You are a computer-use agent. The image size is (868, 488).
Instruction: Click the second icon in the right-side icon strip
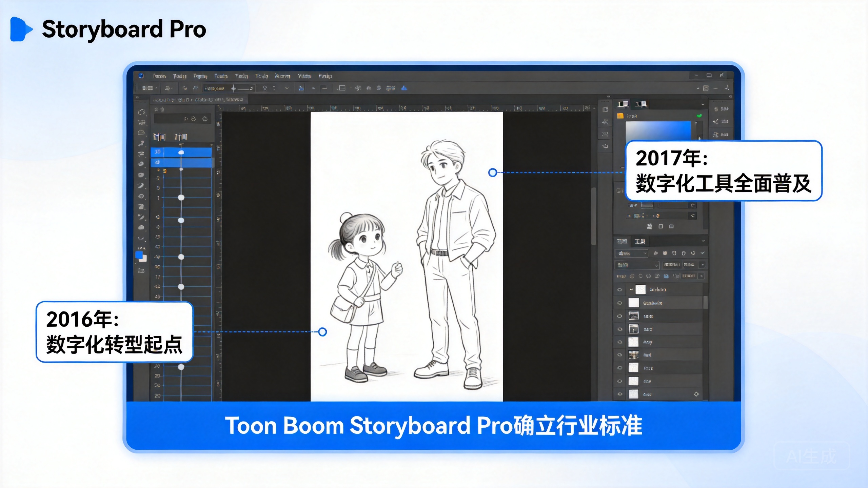(605, 122)
